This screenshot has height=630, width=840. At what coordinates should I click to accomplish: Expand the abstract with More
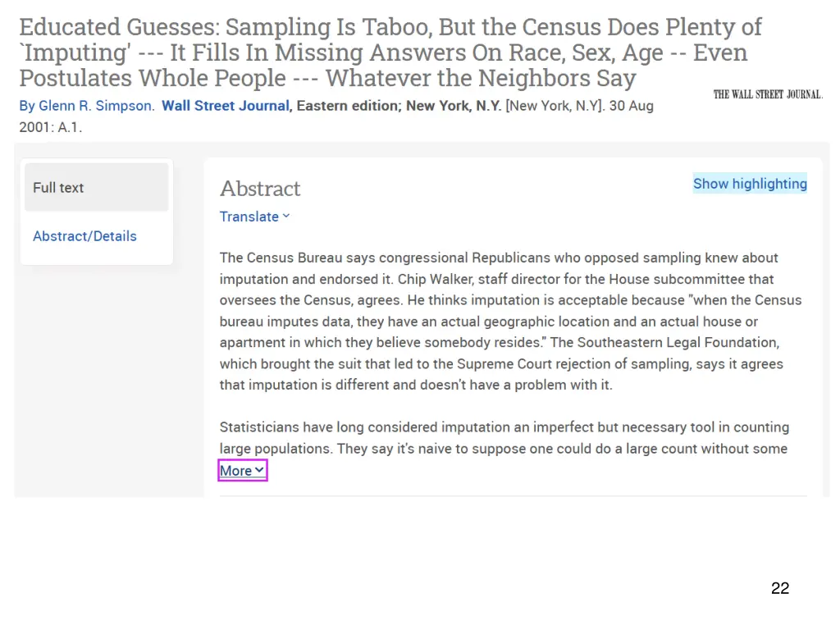[242, 470]
